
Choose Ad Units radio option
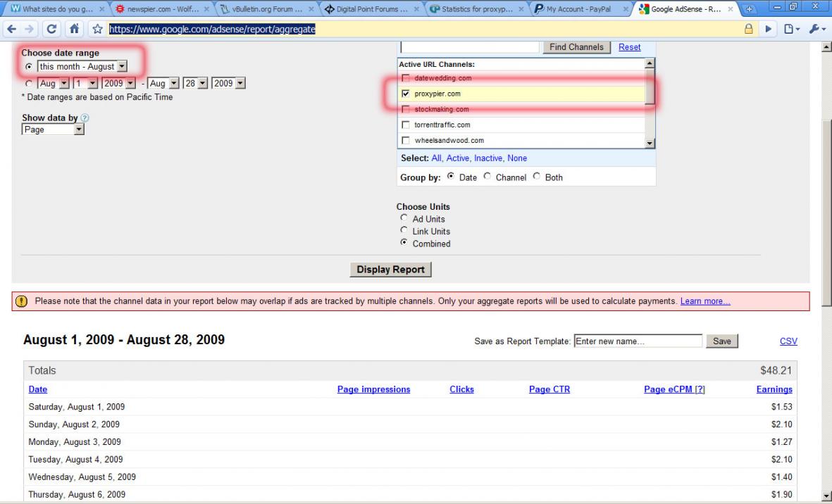[x=404, y=218]
